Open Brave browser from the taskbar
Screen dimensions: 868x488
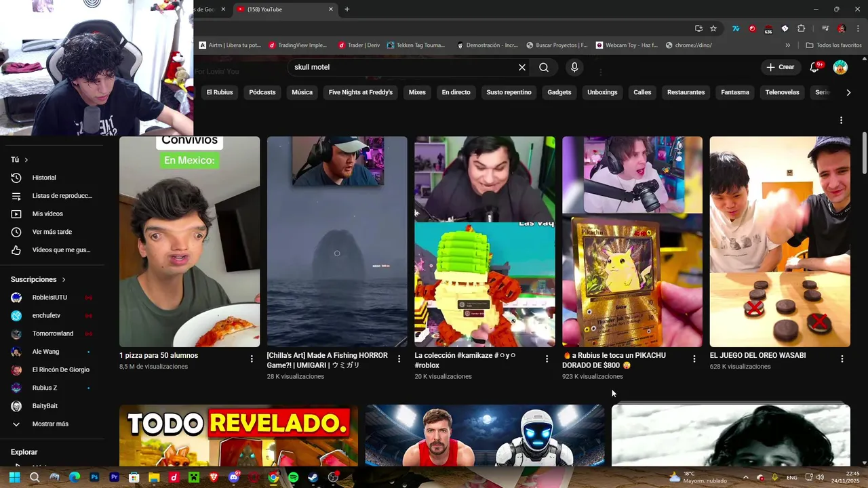click(x=214, y=477)
